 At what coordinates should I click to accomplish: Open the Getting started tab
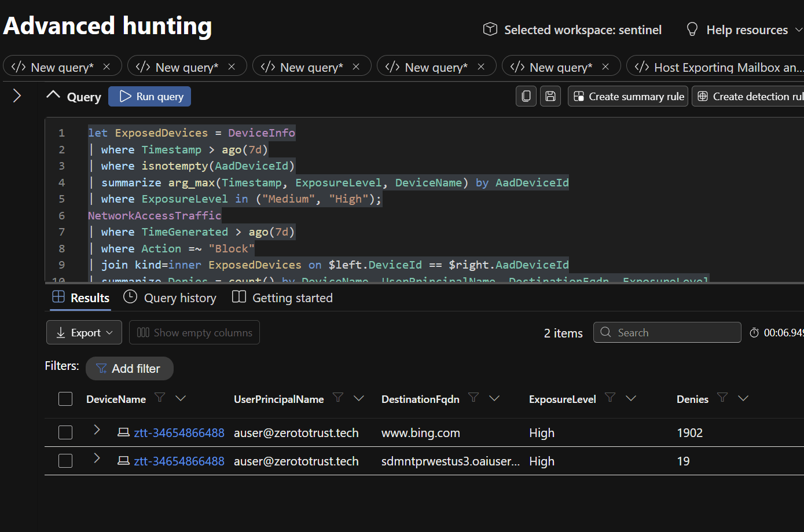pos(282,298)
